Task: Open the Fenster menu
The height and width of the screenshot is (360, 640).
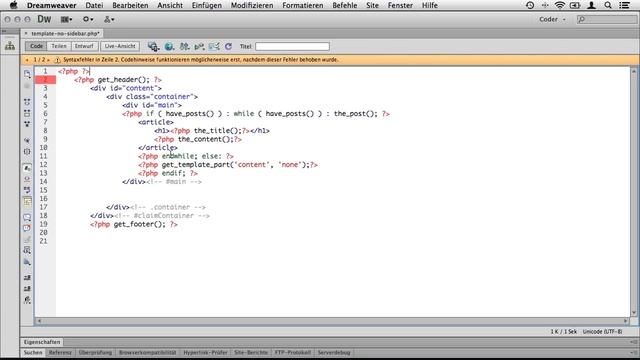Action: pos(400,5)
